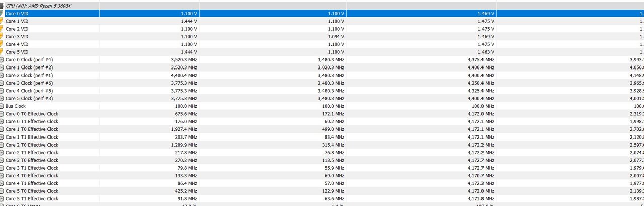Click the 3,020.3 MHz value

tap(331, 67)
